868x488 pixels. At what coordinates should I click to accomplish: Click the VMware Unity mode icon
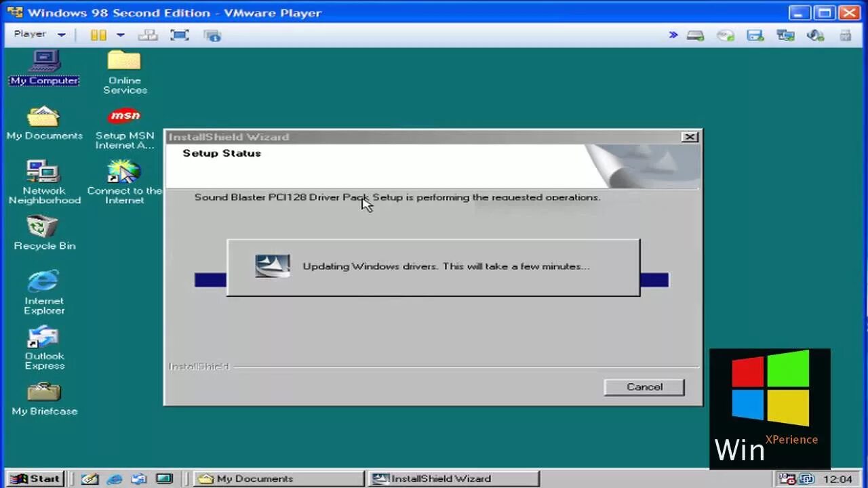click(x=212, y=35)
